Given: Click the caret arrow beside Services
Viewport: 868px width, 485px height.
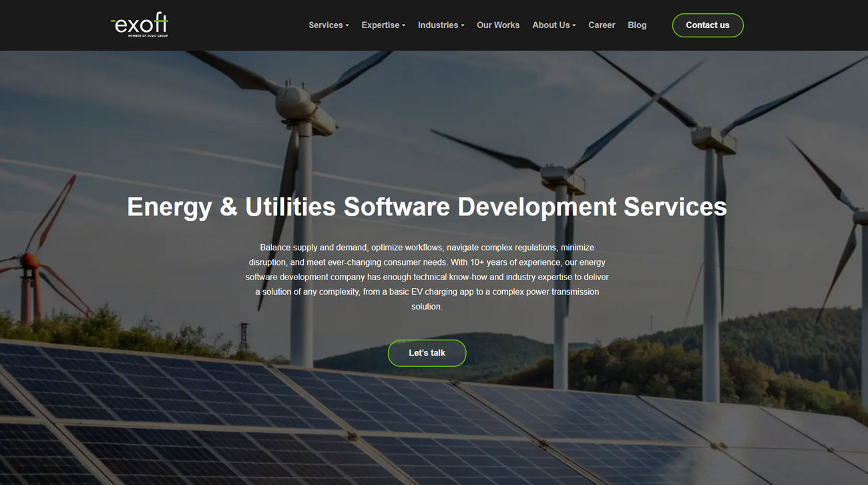Looking at the screenshot, I should click(x=347, y=26).
